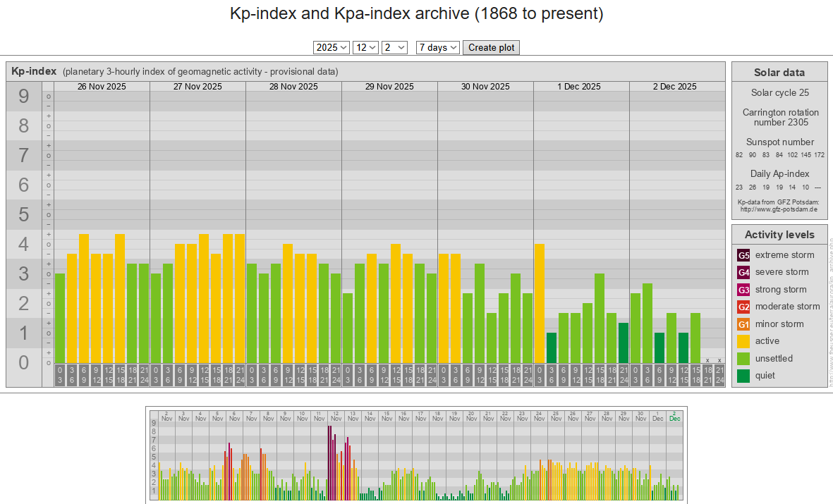
Task: Open the year dropdown showing 2025
Action: pyautogui.click(x=331, y=47)
